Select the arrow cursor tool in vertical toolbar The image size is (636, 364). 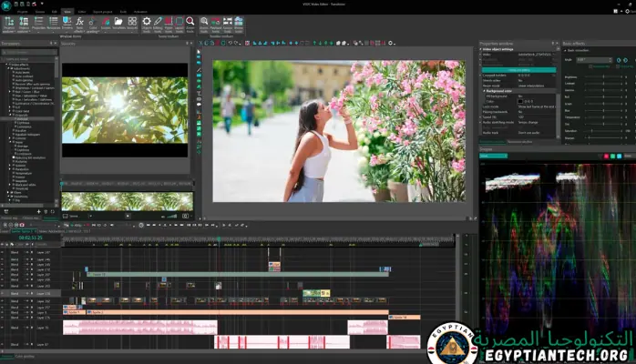tap(199, 52)
